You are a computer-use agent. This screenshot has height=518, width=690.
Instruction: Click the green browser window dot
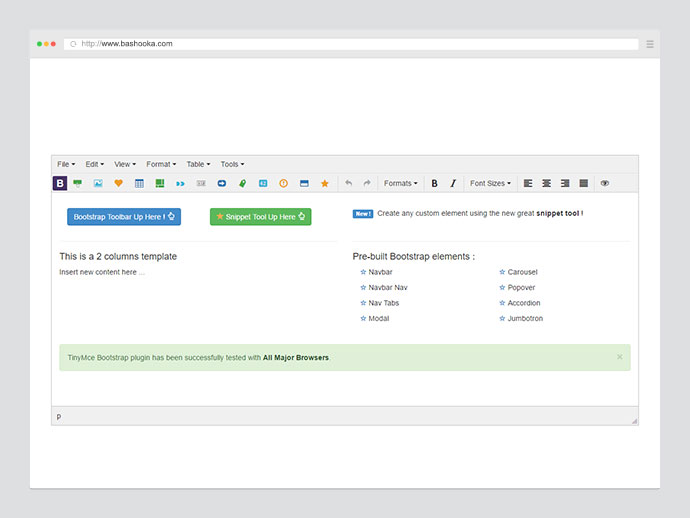coord(39,44)
